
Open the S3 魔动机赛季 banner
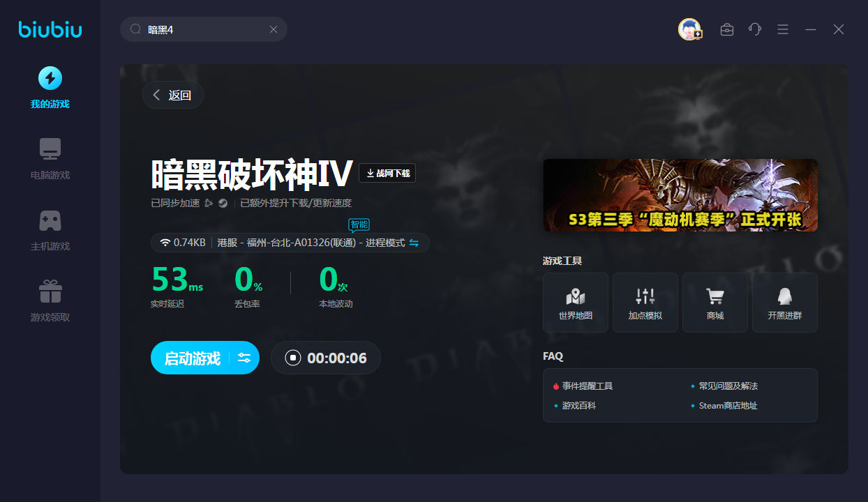(x=680, y=195)
